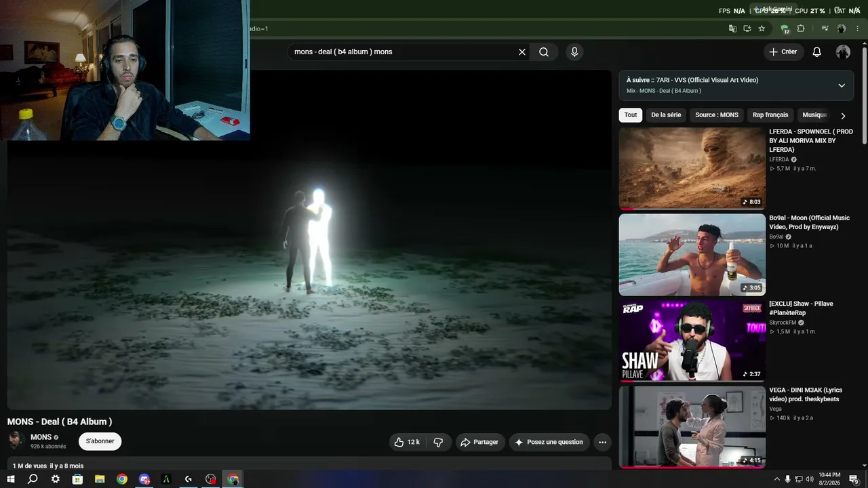Open the Windows notification center
868x488 pixels.
pyautogui.click(x=854, y=479)
